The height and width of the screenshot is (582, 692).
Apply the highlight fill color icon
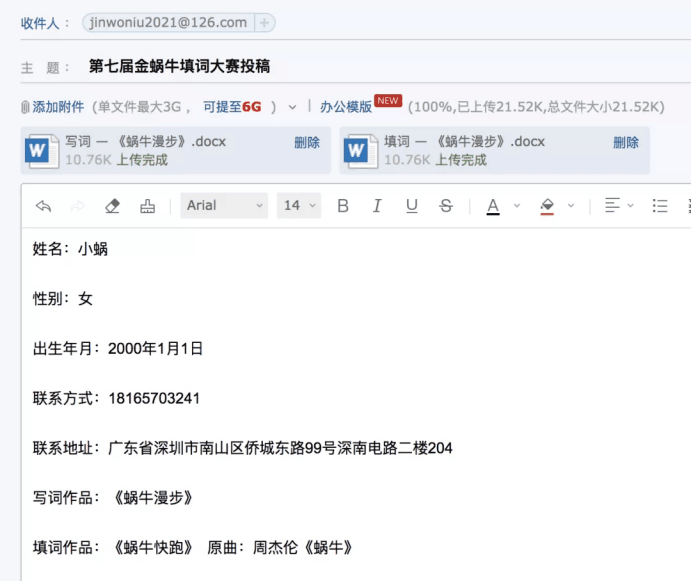(547, 206)
